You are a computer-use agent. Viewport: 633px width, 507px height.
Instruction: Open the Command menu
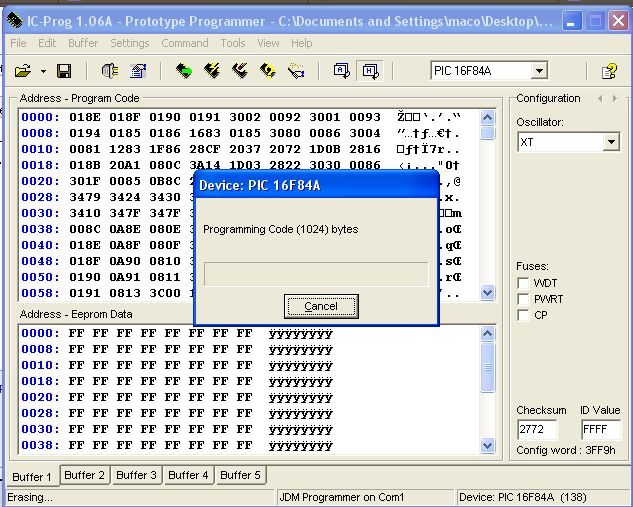pyautogui.click(x=185, y=43)
